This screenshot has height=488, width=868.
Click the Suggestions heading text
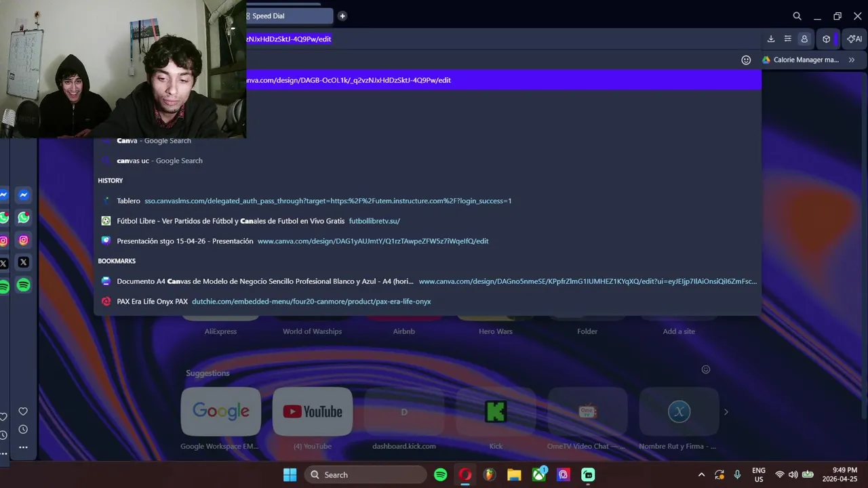208,373
